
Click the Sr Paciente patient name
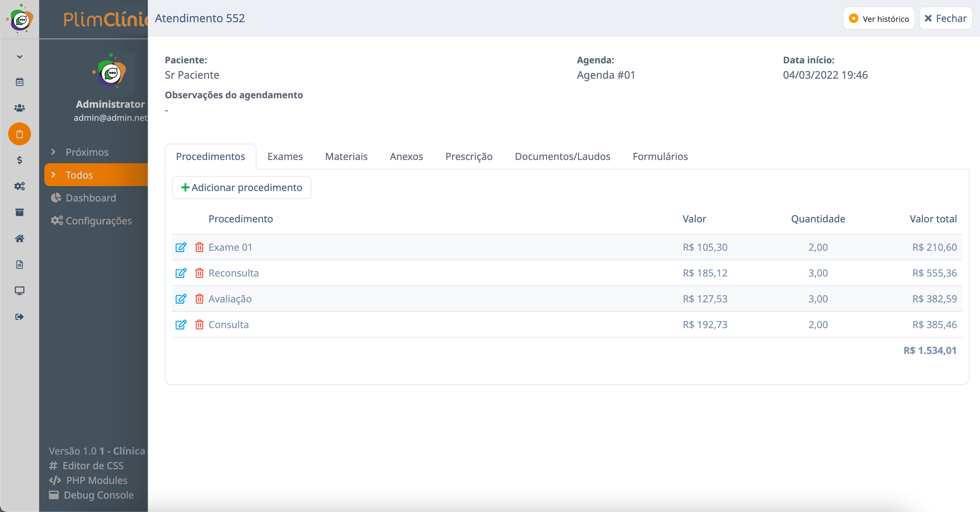tap(192, 75)
